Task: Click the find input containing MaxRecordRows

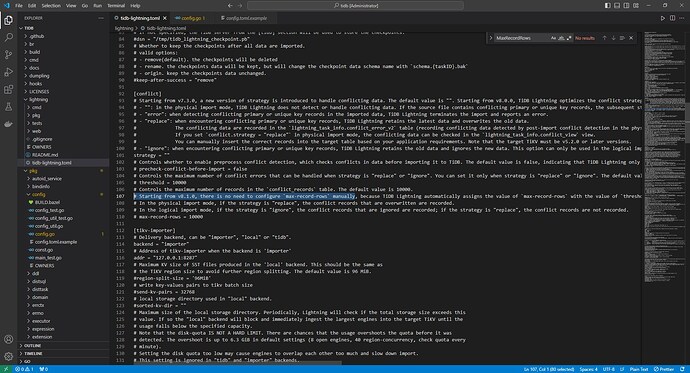Action: tap(522, 38)
